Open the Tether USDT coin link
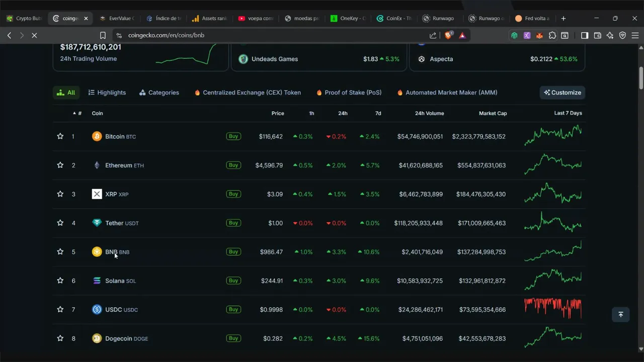 point(122,223)
